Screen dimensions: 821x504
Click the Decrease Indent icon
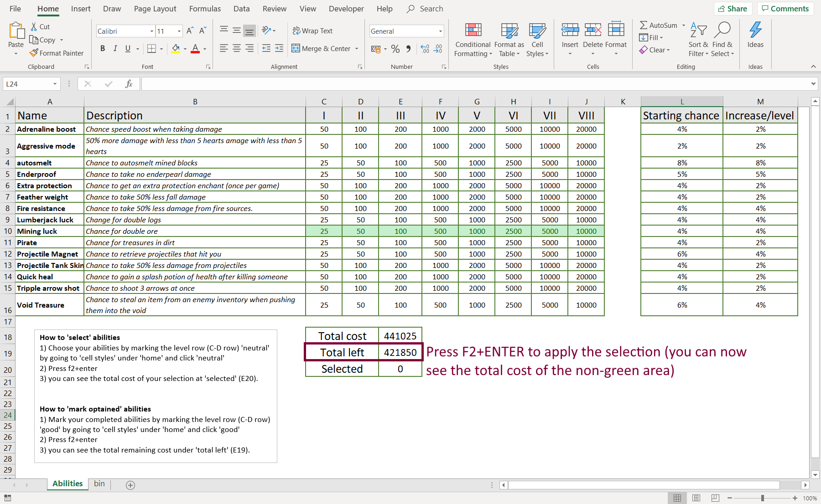pyautogui.click(x=266, y=48)
